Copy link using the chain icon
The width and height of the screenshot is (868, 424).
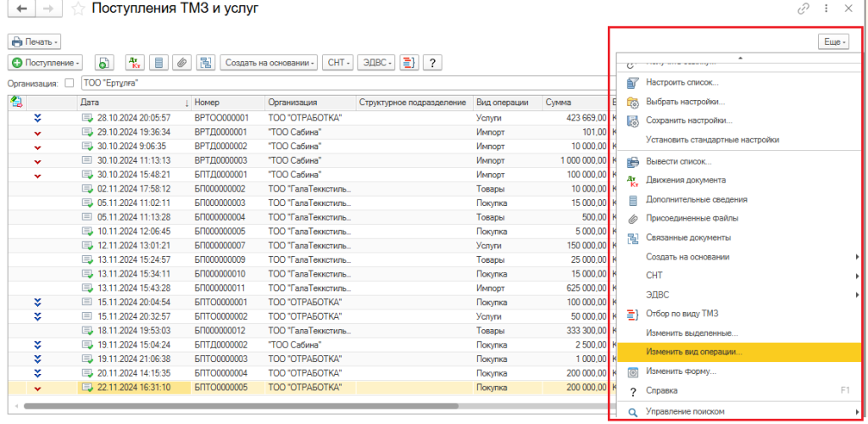coord(804,9)
